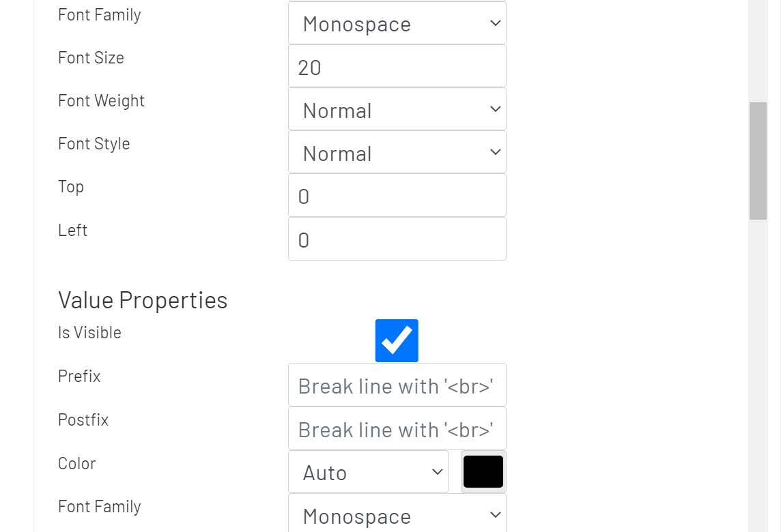Expand Font Family dropdown under Value Properties
The height and width of the screenshot is (532, 781).
(x=397, y=516)
